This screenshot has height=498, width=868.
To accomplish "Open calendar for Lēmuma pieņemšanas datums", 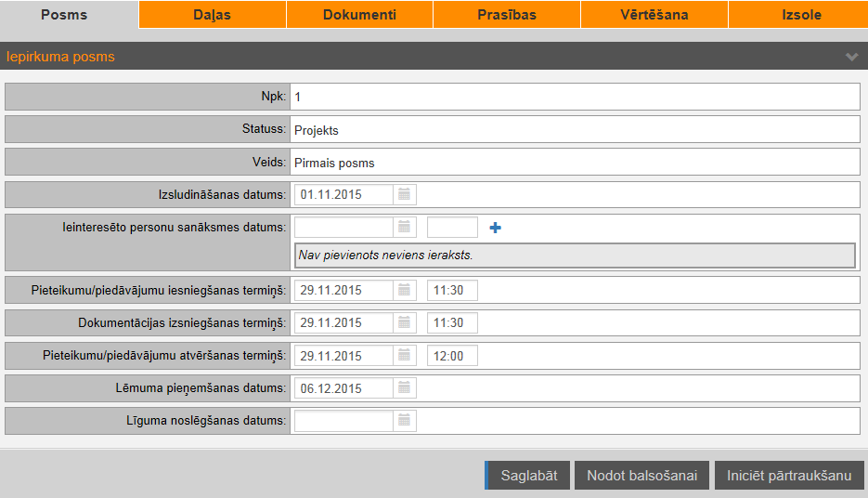I will (x=405, y=388).
